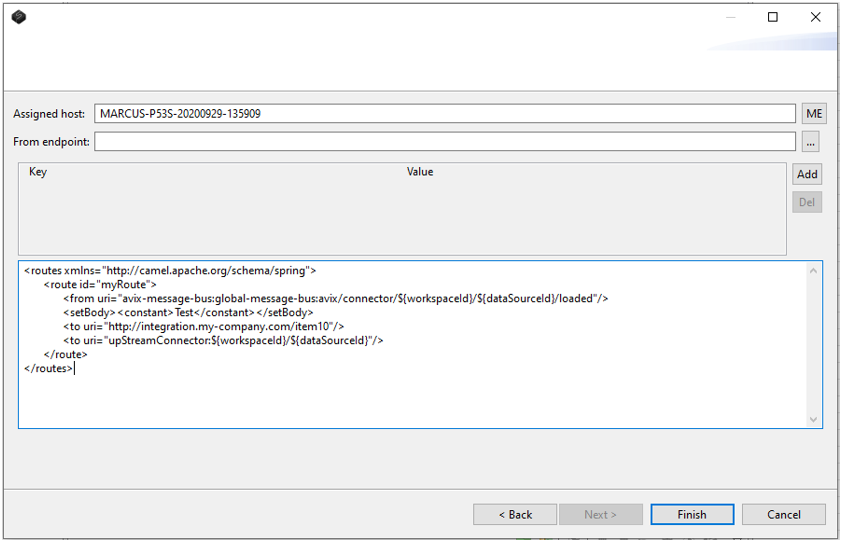841x543 pixels.
Task: Select the Value column header
Action: coord(420,172)
